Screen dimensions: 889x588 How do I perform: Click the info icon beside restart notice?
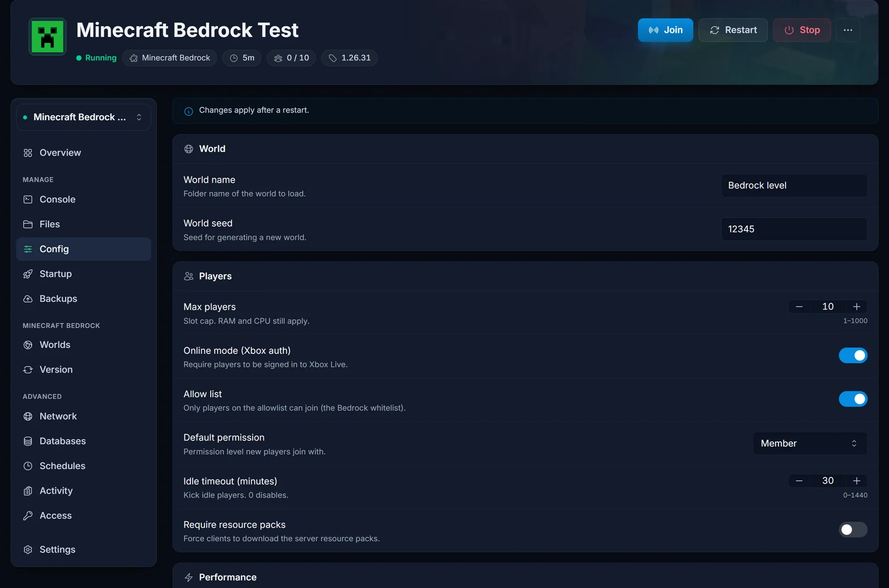coord(188,111)
